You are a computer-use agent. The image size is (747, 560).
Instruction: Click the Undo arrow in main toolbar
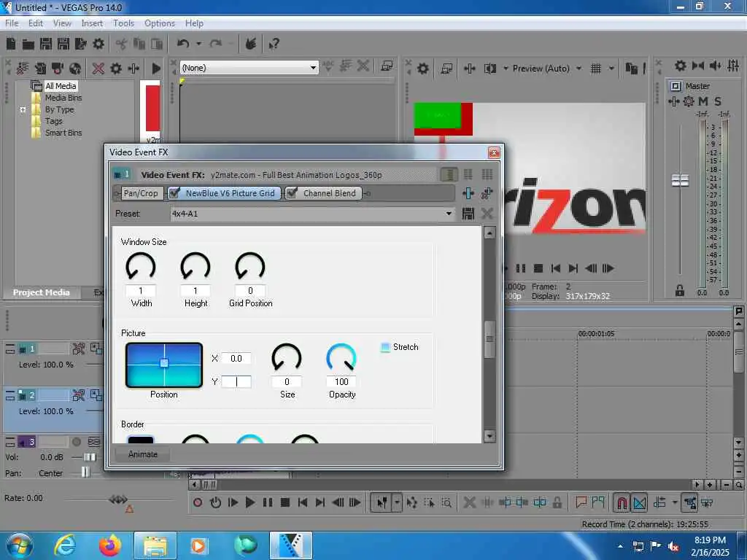183,44
